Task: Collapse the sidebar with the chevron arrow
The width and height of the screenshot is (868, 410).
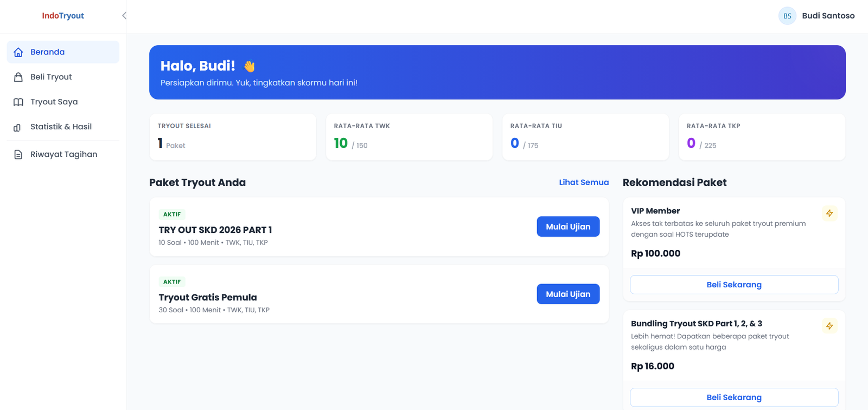Action: [x=124, y=16]
